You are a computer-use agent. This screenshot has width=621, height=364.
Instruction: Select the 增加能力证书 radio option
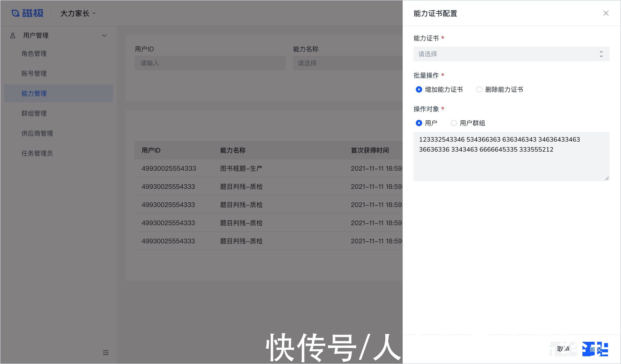(439, 89)
